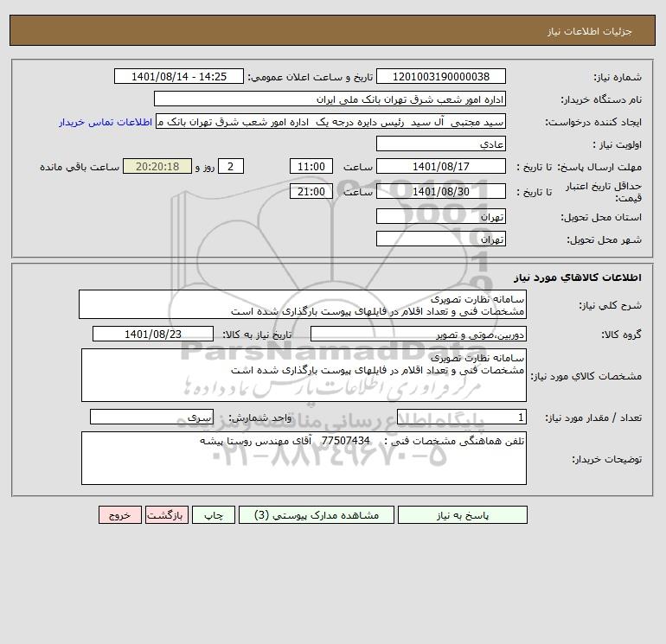Open اطلاعات تماس خریدار link
The image size is (666, 644).
[x=106, y=122]
